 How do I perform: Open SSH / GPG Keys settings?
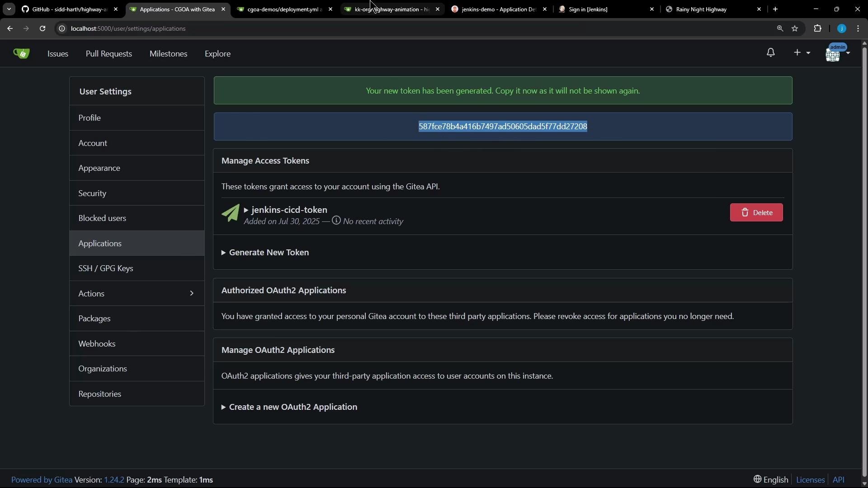coord(137,268)
